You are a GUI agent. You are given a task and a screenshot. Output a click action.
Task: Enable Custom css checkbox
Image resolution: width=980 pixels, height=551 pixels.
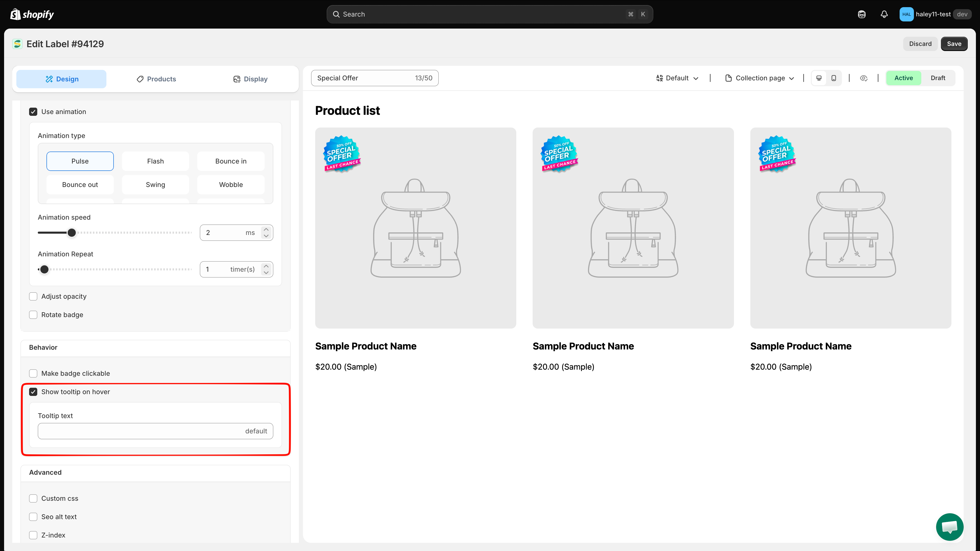coord(33,498)
